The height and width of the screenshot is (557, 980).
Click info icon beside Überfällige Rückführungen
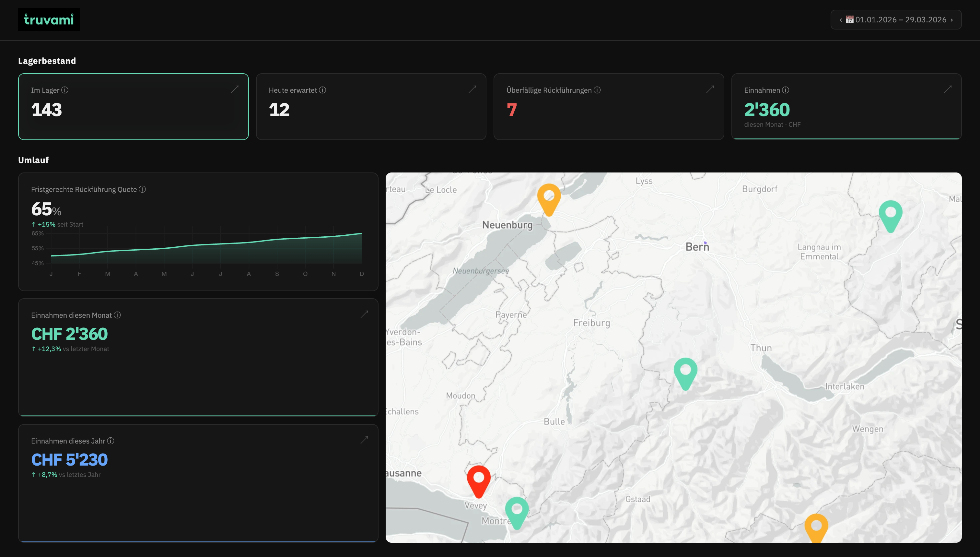pos(597,90)
